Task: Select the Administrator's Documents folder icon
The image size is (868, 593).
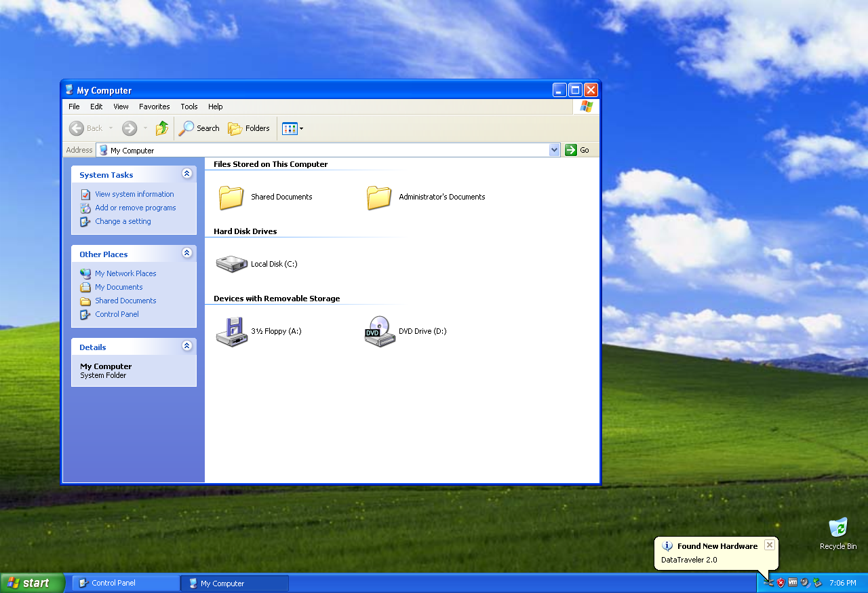Action: (379, 197)
